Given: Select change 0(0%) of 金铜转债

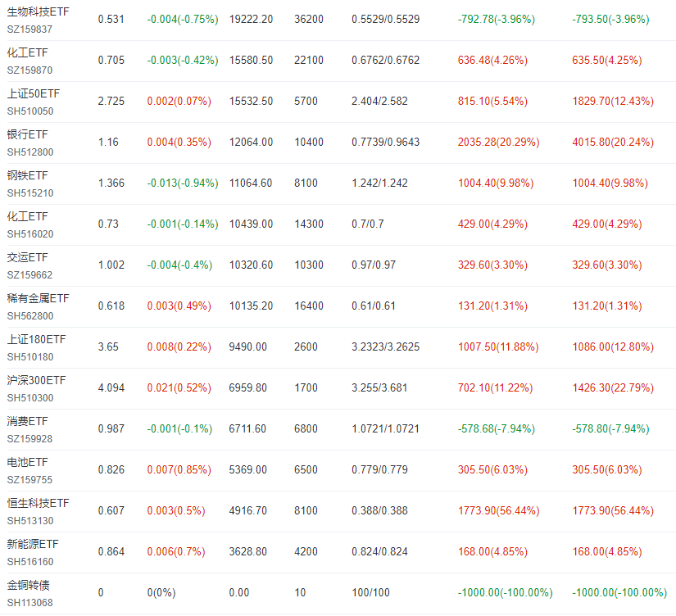Looking at the screenshot, I should 161,593.
